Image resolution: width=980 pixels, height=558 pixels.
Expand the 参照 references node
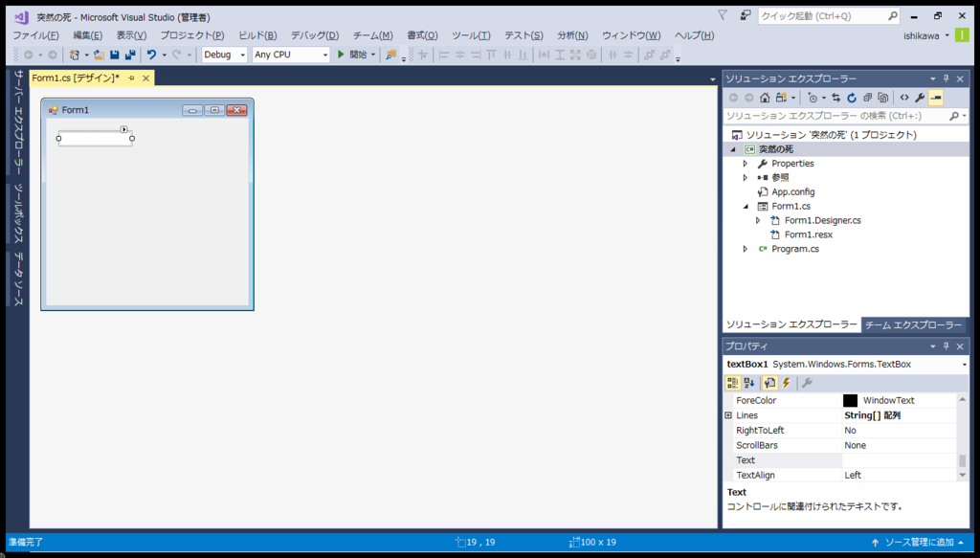pyautogui.click(x=745, y=178)
